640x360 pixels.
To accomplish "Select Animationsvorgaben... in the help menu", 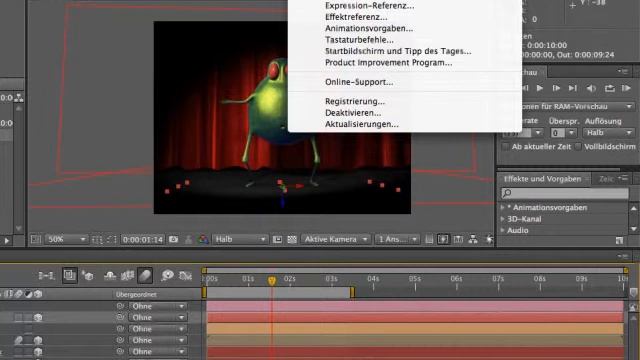I will tap(369, 29).
